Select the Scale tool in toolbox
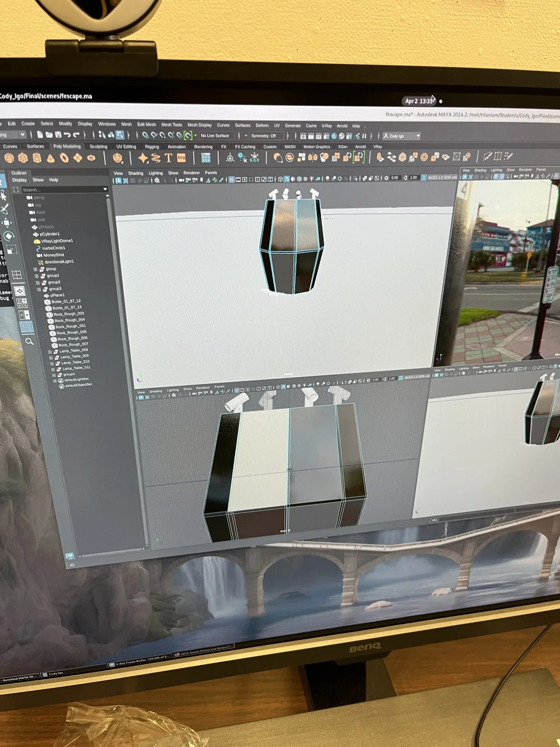Screen dimensions: 560x747 click(x=12, y=249)
